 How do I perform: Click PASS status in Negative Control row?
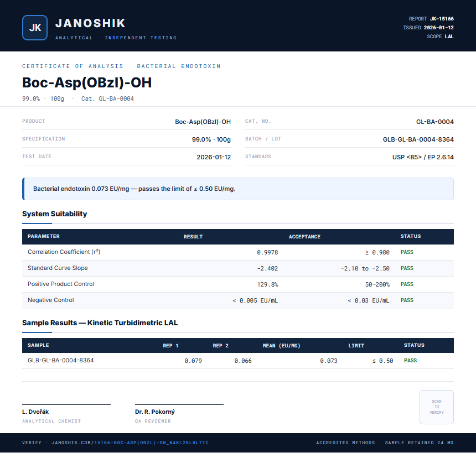[407, 300]
